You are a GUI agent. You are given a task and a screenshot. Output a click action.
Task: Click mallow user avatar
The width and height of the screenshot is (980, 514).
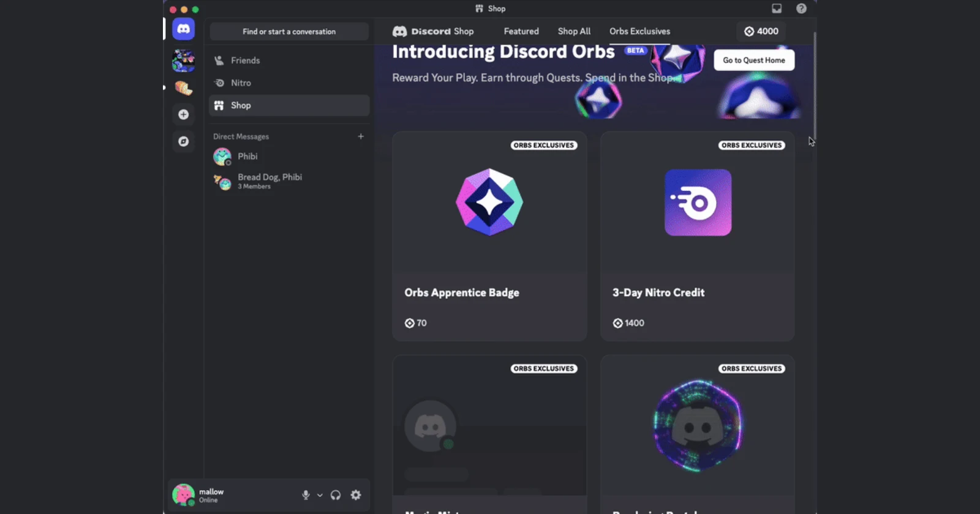click(183, 494)
